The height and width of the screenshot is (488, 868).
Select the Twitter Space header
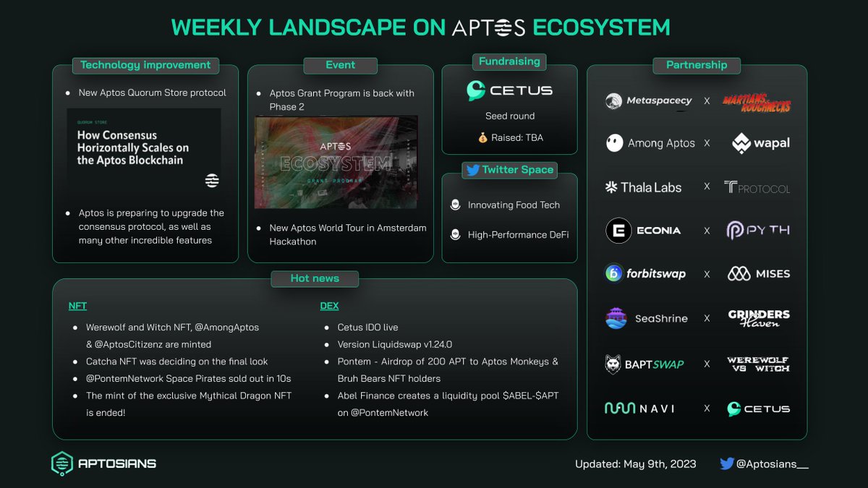tap(510, 170)
